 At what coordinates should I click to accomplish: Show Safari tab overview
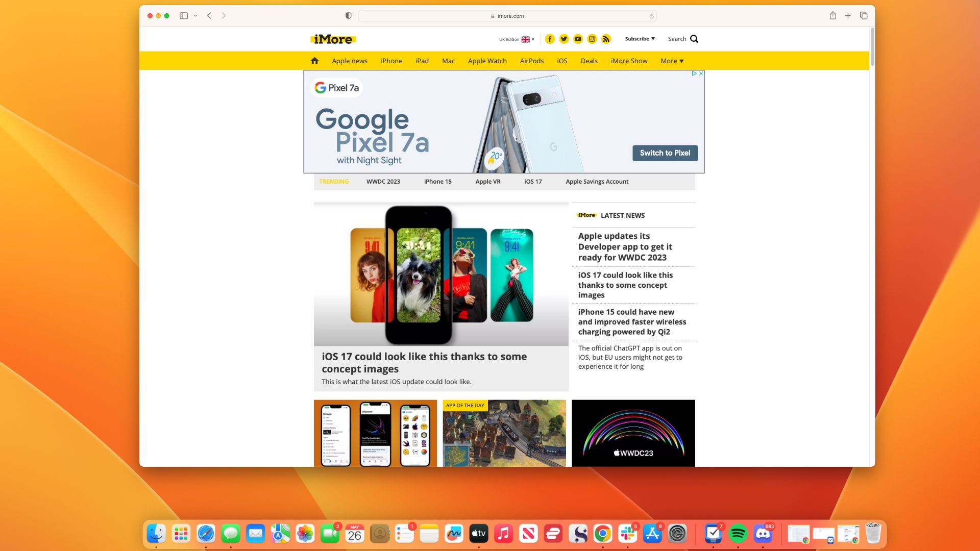[x=864, y=16]
